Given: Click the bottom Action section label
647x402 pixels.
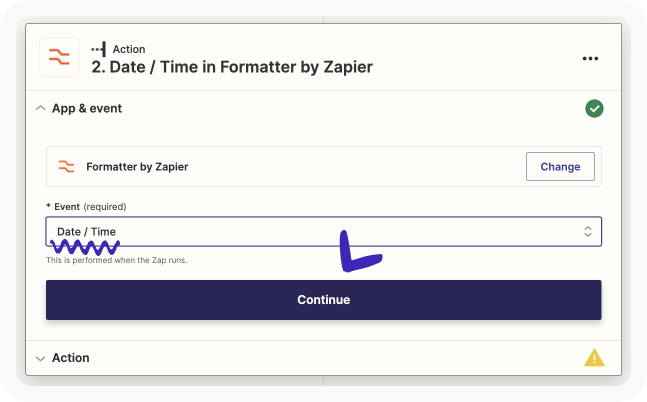Looking at the screenshot, I should [71, 358].
